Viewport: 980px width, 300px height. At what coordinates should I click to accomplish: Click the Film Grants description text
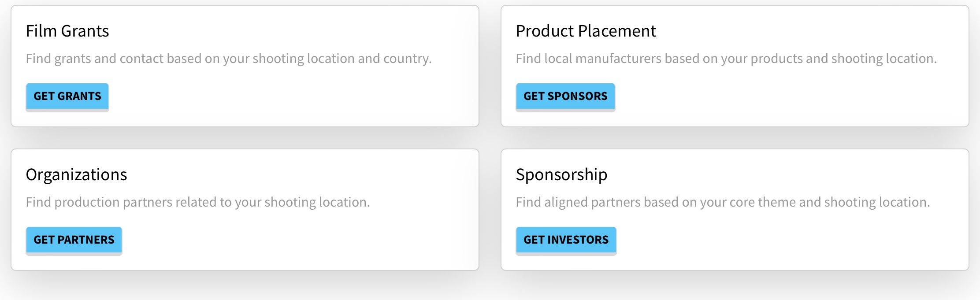tap(228, 59)
